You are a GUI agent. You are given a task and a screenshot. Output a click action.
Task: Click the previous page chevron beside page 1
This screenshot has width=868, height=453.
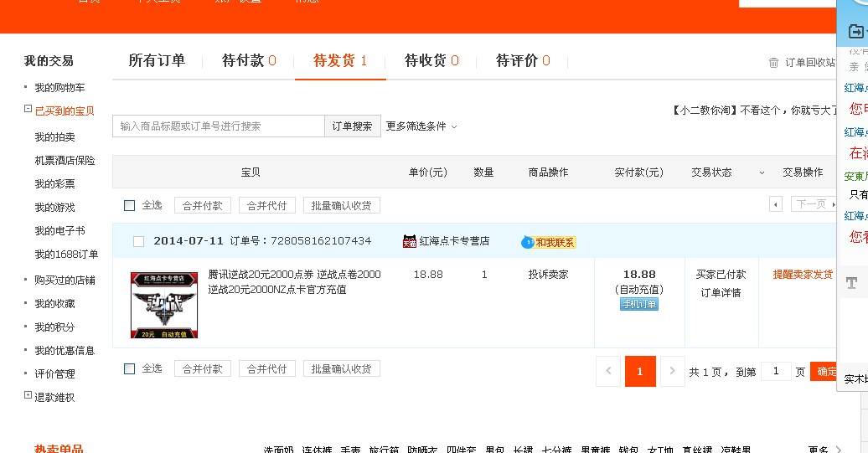click(x=608, y=371)
